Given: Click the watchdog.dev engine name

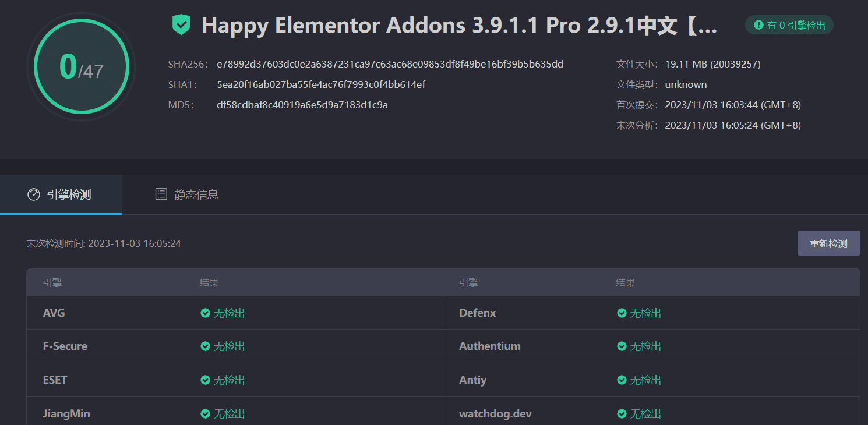Looking at the screenshot, I should click(495, 414).
